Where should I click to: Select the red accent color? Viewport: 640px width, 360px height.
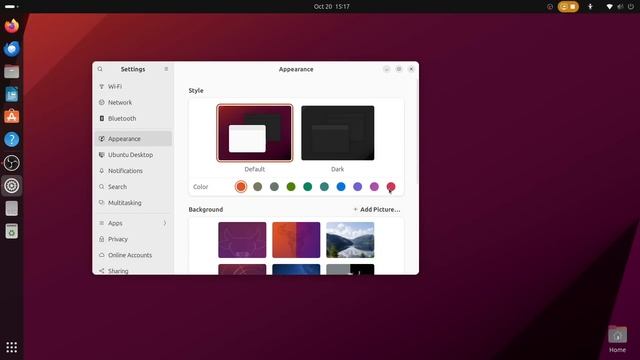tap(391, 187)
